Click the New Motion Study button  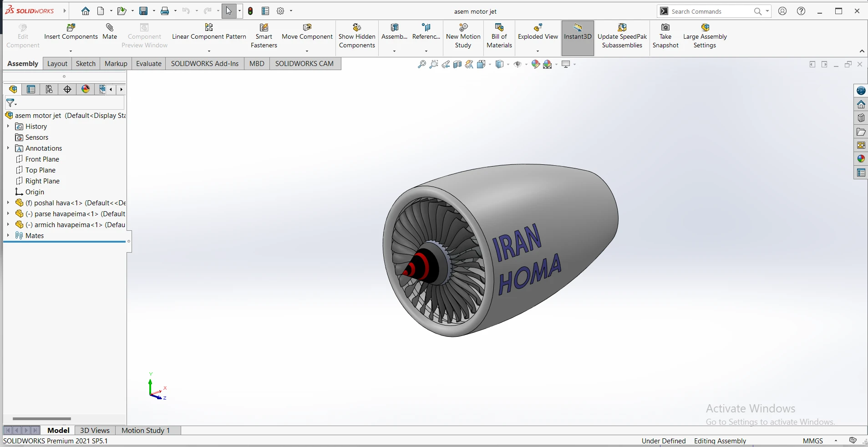pos(463,36)
